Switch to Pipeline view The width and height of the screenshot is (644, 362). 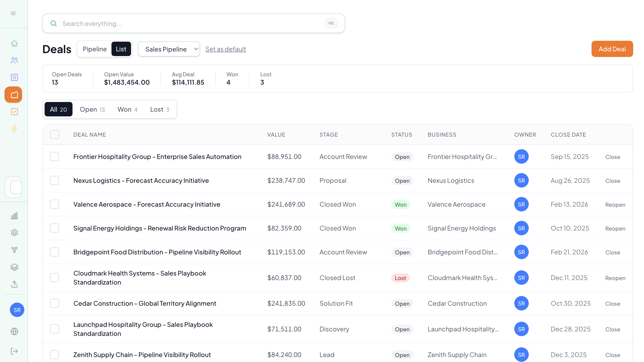click(95, 49)
